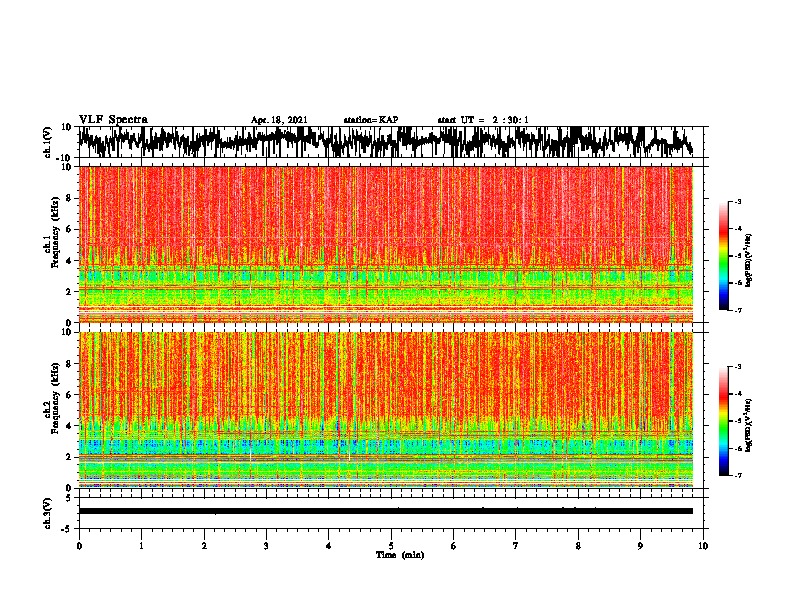Click time axis tick label "1"
The height and width of the screenshot is (612, 792).
click(x=141, y=546)
